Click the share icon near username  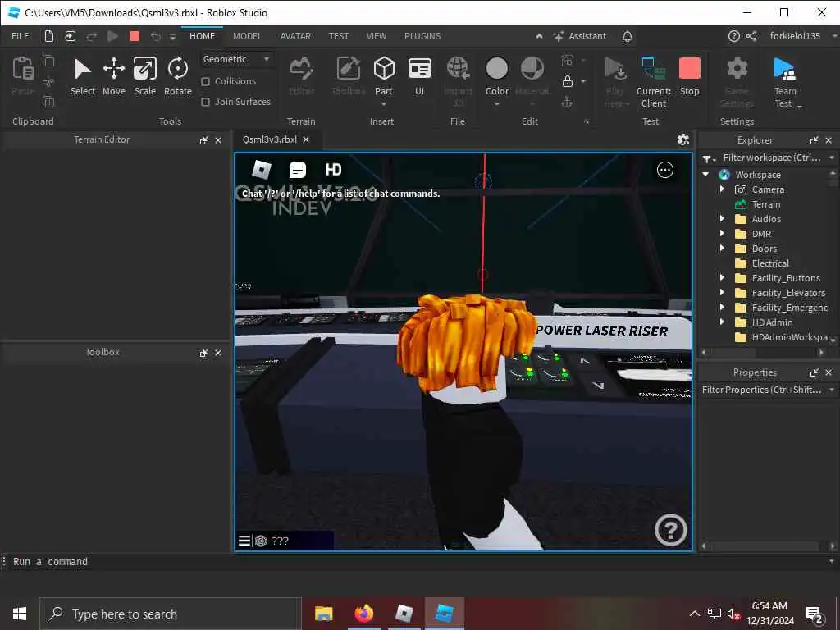click(x=751, y=36)
